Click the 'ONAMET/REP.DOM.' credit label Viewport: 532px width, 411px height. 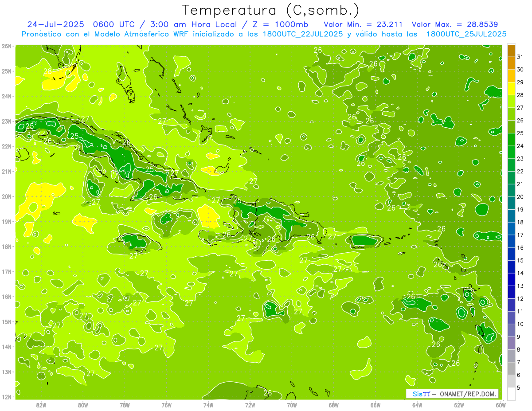(468, 394)
